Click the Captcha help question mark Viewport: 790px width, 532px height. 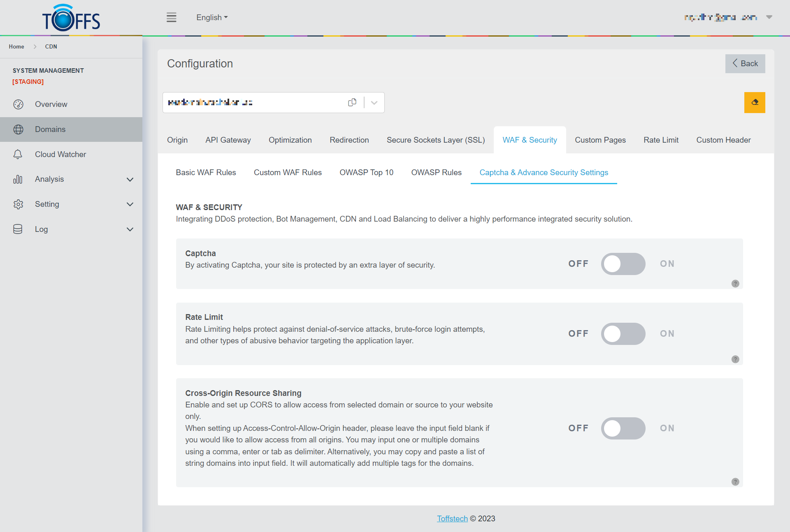[x=735, y=284]
